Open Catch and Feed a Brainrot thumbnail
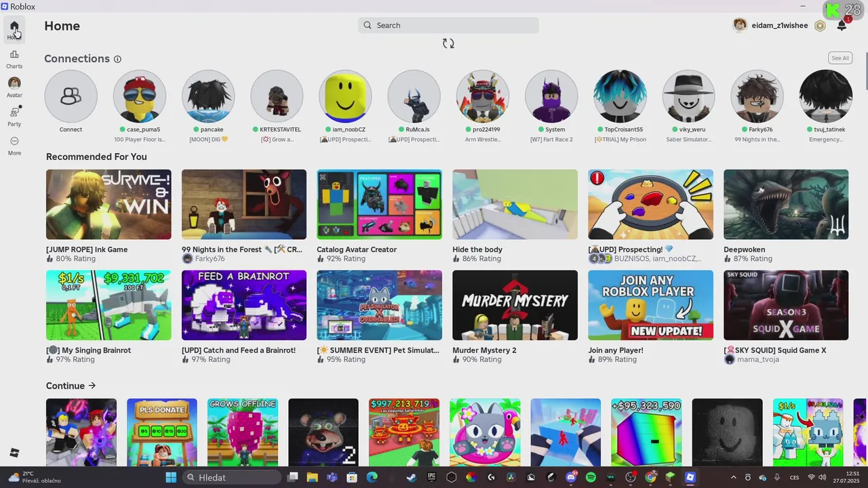 pyautogui.click(x=244, y=305)
